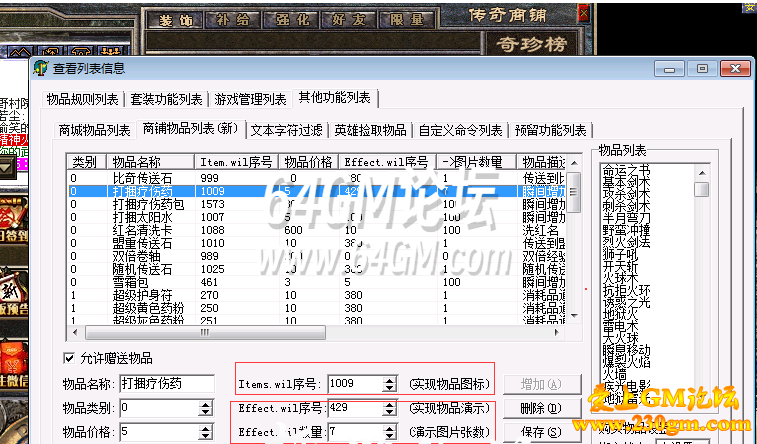
Task: Switch to 游戏管理列表 tab
Action: [x=250, y=99]
